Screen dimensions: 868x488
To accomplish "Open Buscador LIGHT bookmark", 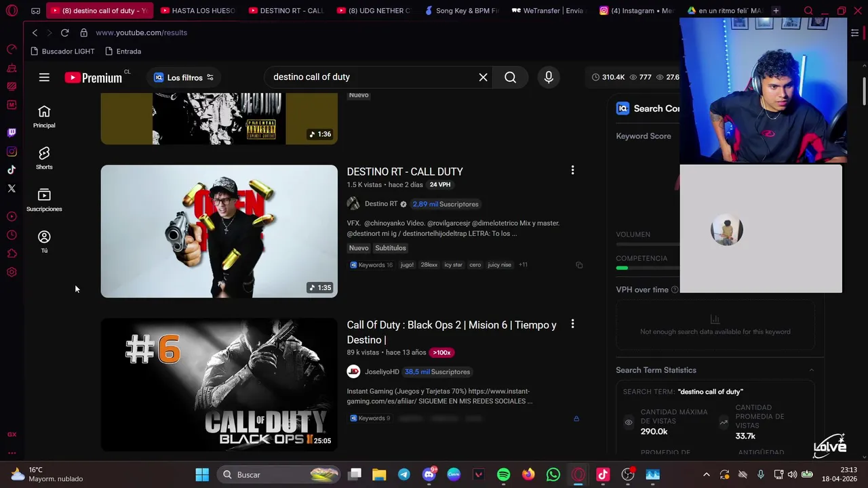I will (x=62, y=52).
